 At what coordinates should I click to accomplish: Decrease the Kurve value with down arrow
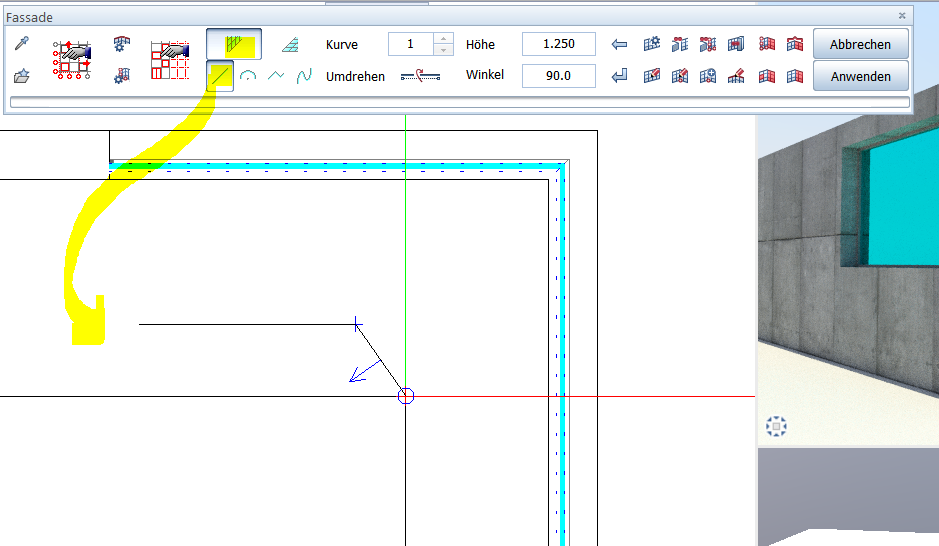pos(444,50)
